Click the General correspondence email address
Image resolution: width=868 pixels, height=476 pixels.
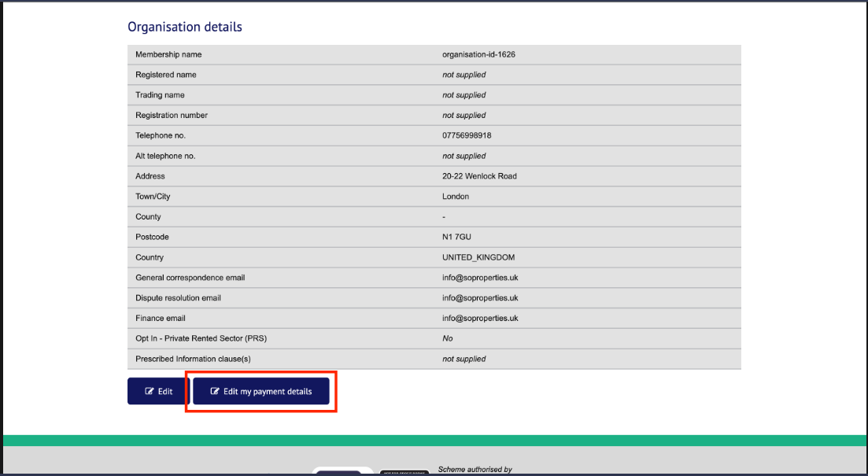480,278
